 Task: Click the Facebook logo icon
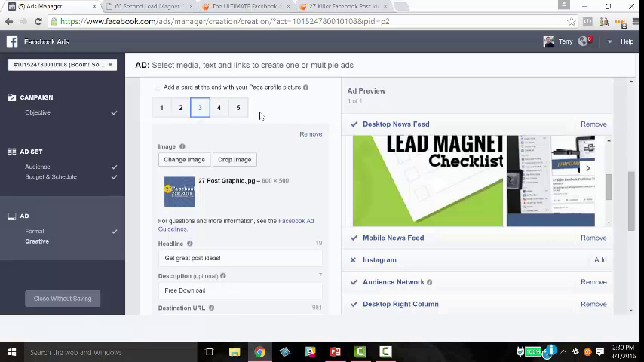12,42
